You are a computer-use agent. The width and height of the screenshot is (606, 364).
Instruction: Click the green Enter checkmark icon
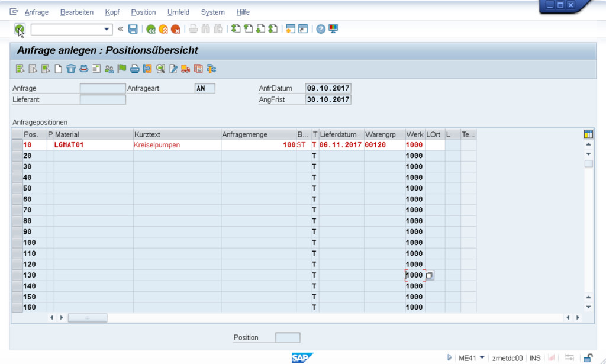tap(20, 28)
